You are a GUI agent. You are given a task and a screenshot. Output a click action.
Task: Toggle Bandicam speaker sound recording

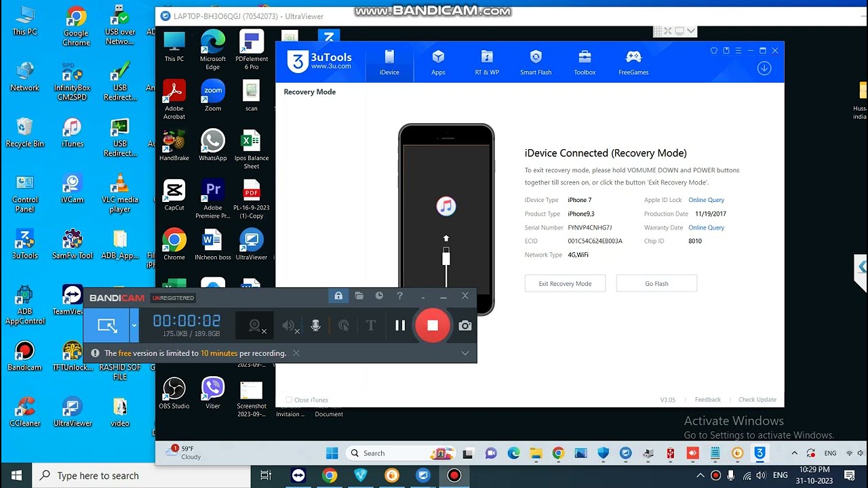click(290, 326)
